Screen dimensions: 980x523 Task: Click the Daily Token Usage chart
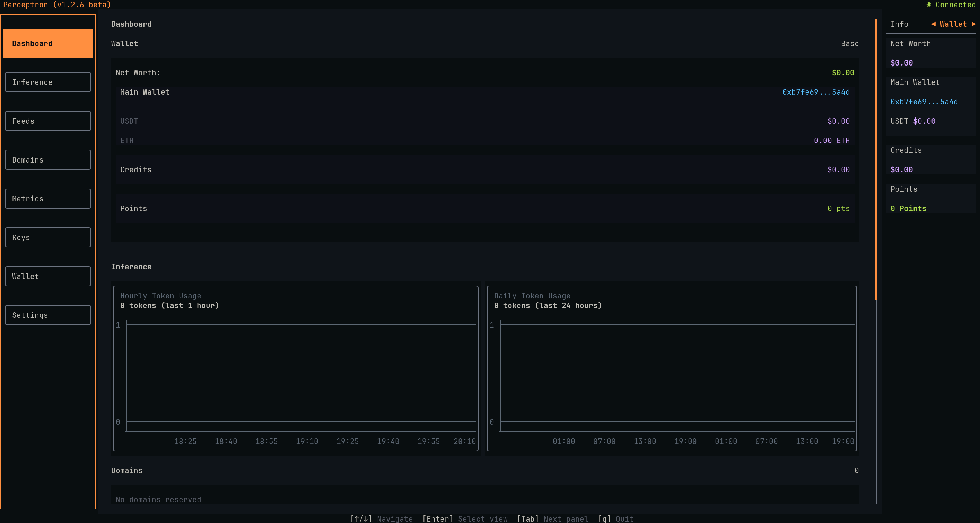click(x=672, y=368)
